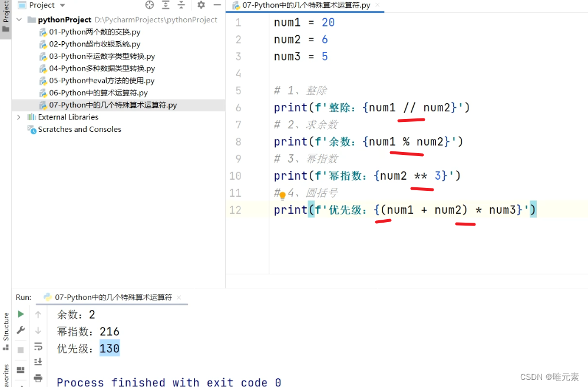588x387 pixels.
Task: Click the print line containing 整除
Action: tap(372, 108)
